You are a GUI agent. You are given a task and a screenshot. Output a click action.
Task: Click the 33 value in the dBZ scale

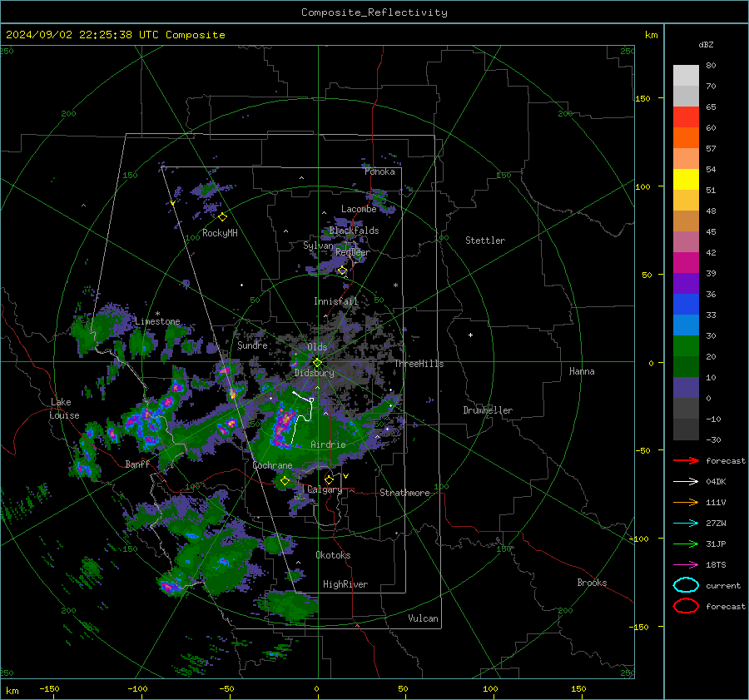(x=711, y=315)
